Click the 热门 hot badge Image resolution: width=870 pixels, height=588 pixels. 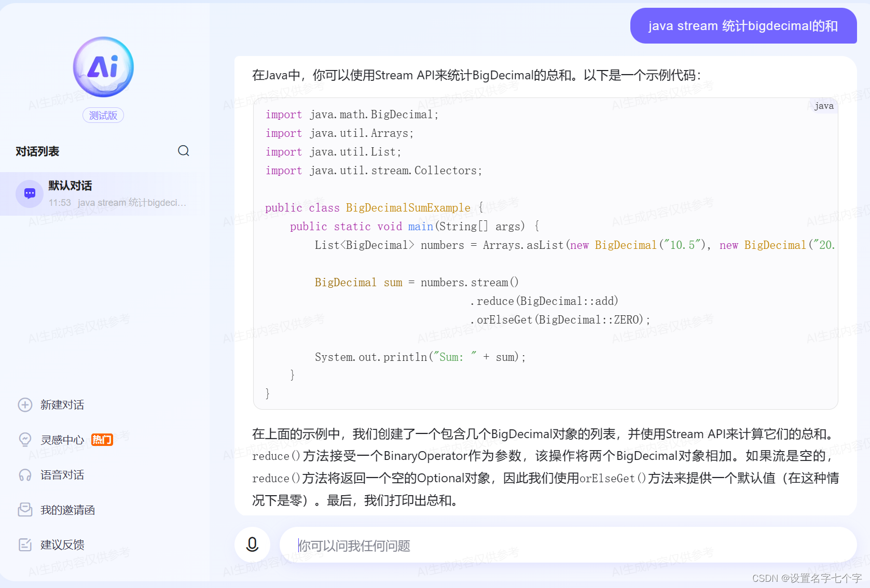102,440
